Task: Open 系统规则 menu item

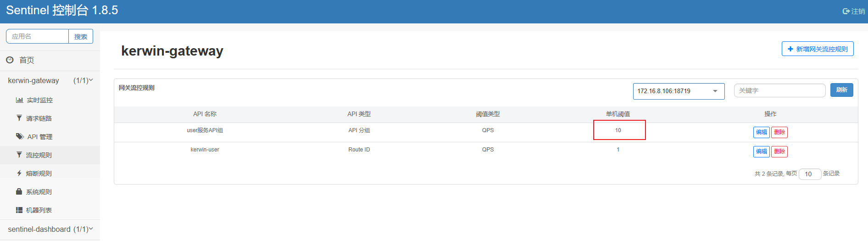Action: 39,192
